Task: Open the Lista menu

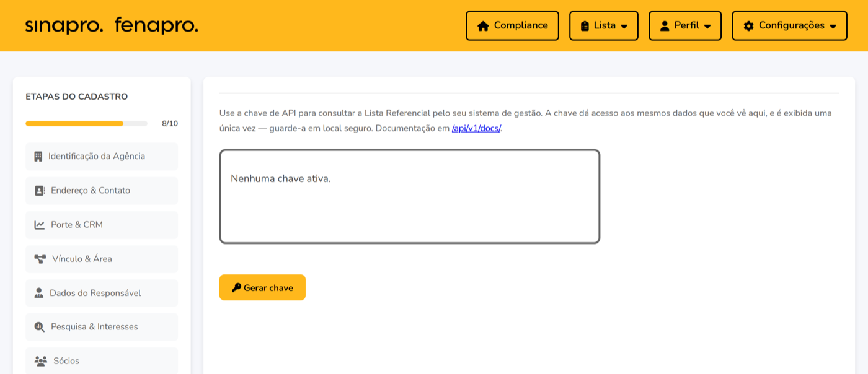Action: click(x=604, y=26)
